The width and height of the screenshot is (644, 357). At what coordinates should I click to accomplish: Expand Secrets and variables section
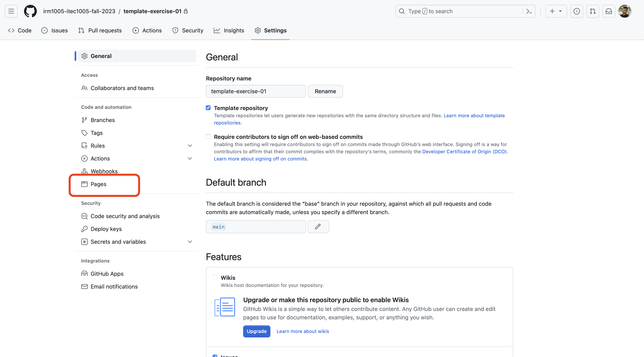tap(190, 242)
